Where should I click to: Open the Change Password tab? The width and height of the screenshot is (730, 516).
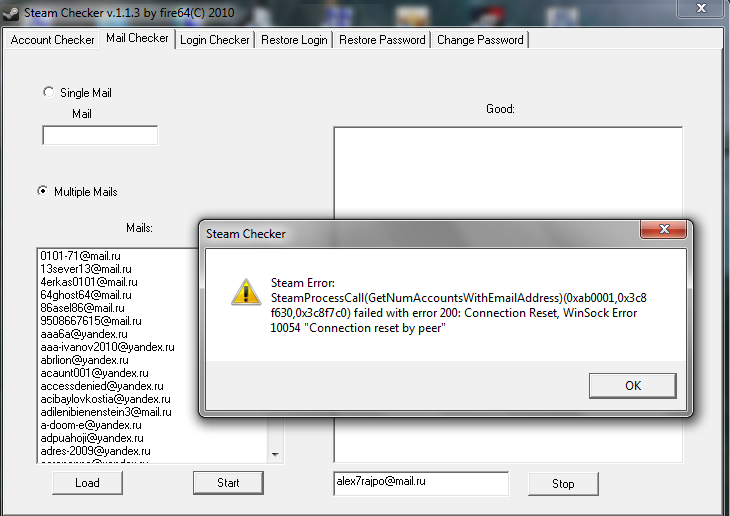coord(480,40)
